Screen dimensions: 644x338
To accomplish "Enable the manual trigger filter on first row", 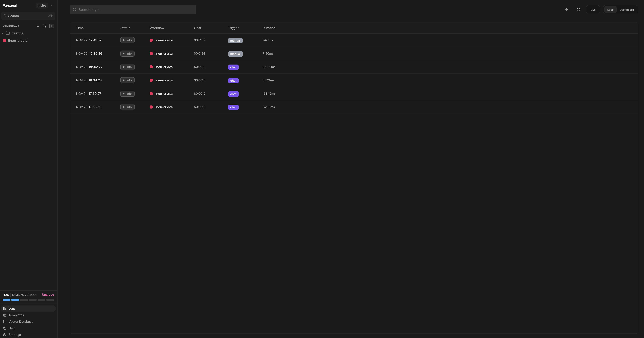I will 235,40.
